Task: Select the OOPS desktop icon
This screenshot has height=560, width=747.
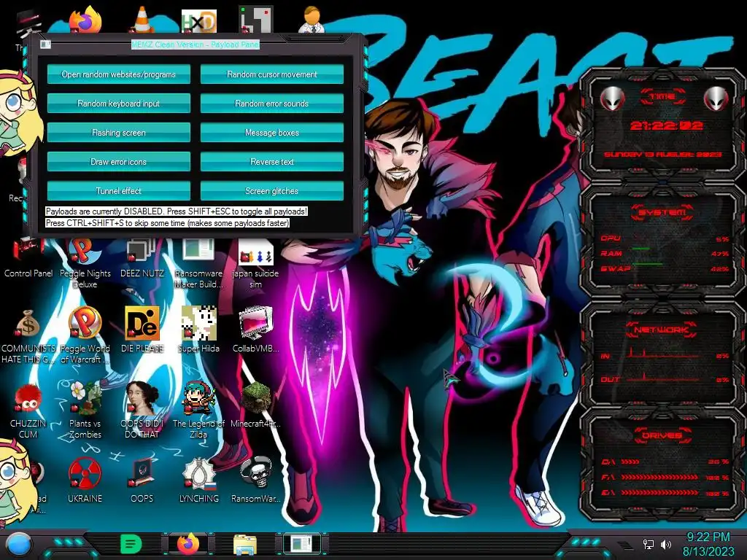Action: pyautogui.click(x=142, y=480)
